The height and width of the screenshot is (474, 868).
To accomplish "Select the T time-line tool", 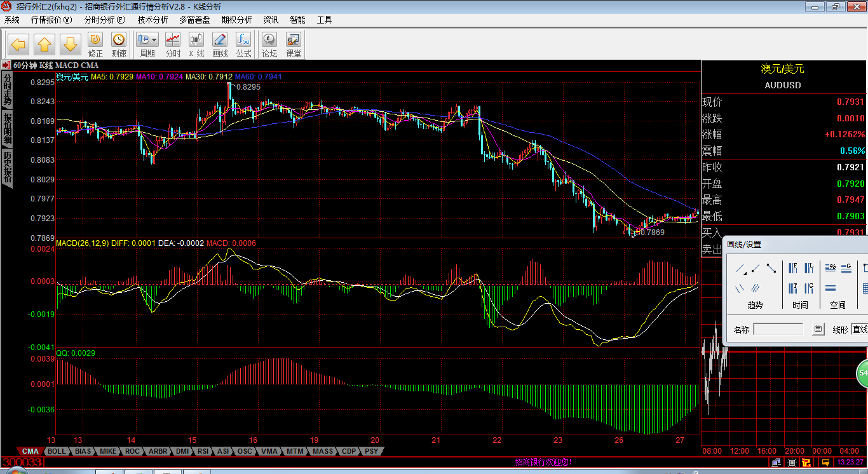I will 793,288.
